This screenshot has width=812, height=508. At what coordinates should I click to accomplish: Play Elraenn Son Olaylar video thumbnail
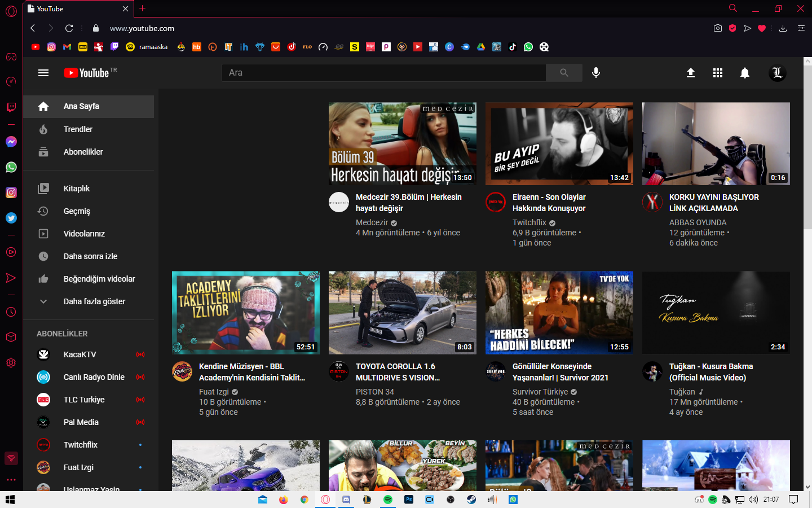(559, 143)
